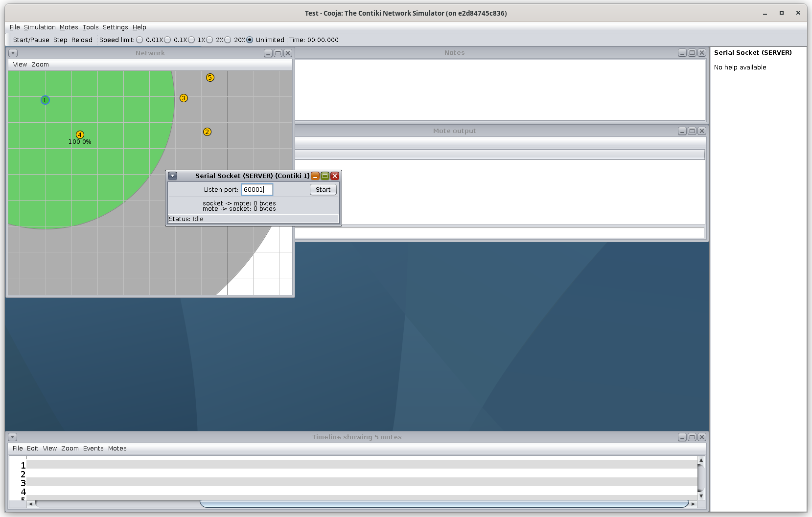Screen dimensions: 812x517
Task: Set speed limit to 1X
Action: 191,40
